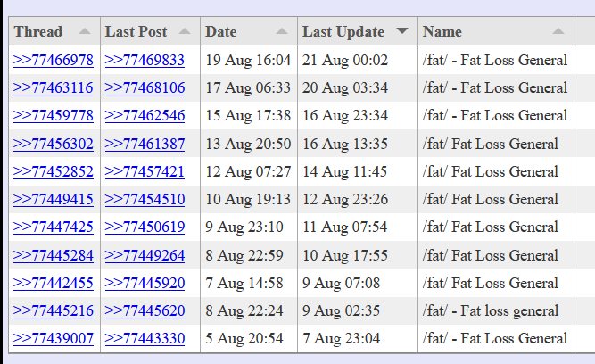Viewport: 595px width, 364px height.
Task: Select date cell 13 Aug 20:50
Action: 248,144
